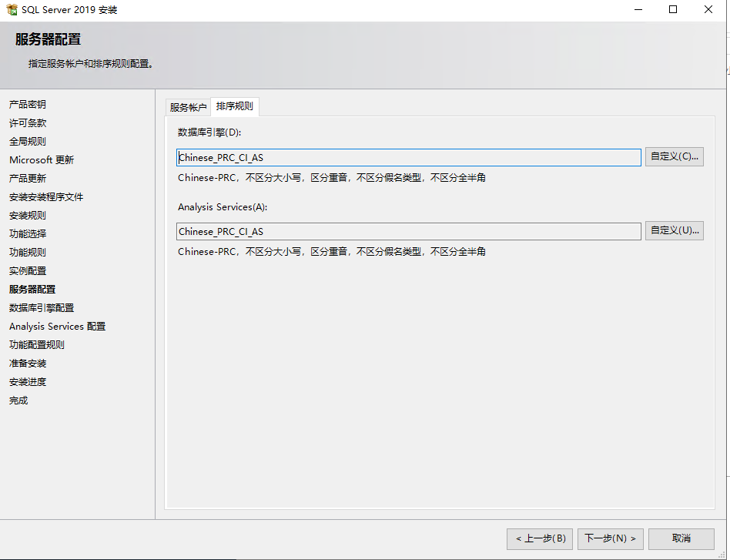730x560 pixels.
Task: Open 自定义(C)... for database engine collation
Action: [674, 156]
